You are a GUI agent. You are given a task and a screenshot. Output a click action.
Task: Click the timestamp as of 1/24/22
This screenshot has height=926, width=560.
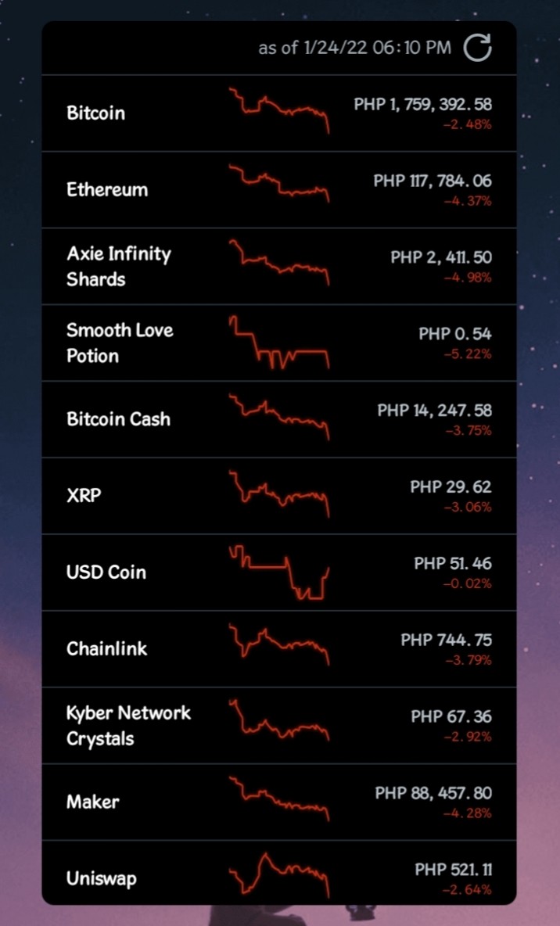354,48
